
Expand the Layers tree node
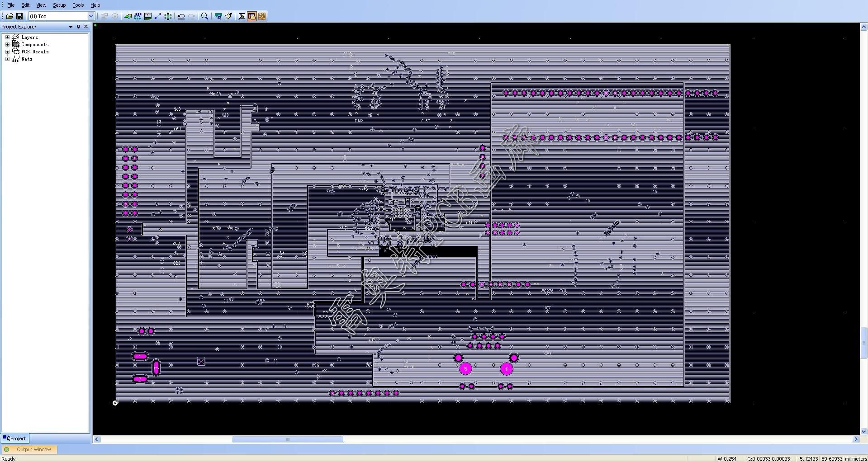click(7, 38)
